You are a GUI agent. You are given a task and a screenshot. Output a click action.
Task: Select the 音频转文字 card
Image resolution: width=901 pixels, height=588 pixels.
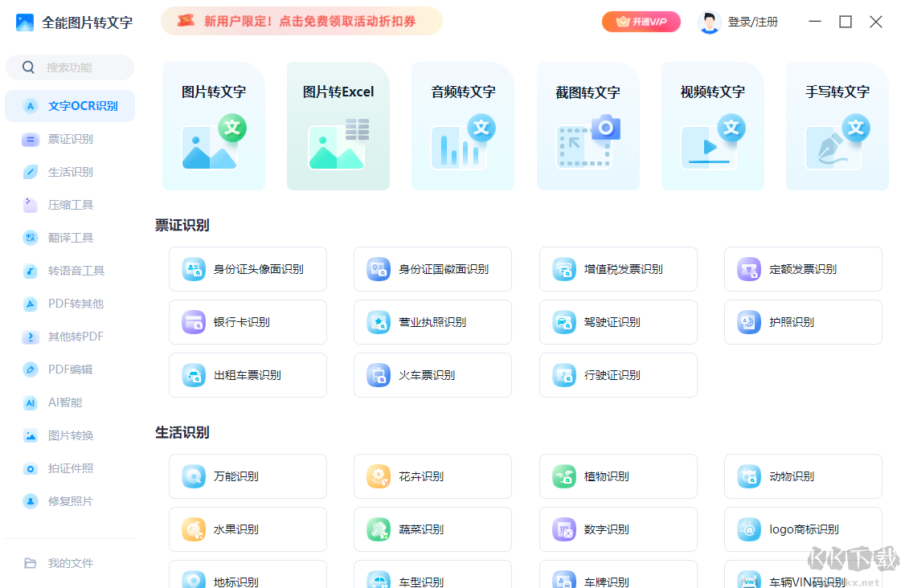coord(463,125)
